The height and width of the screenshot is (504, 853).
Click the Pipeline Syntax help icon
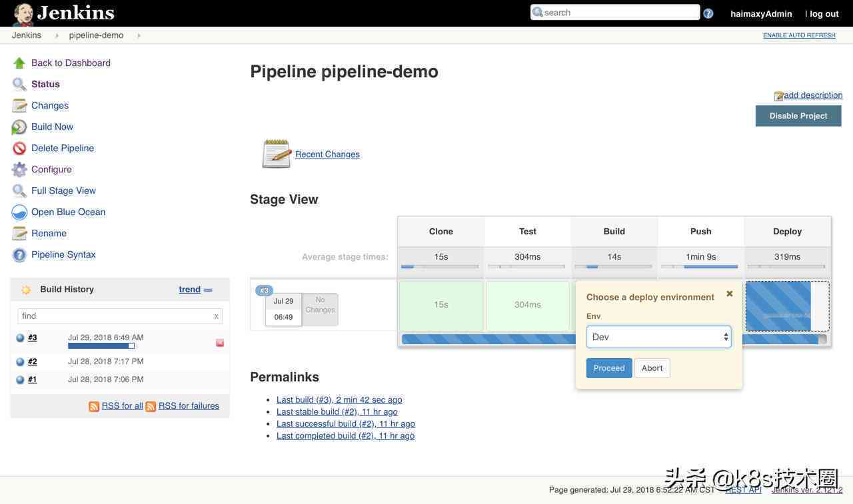tap(19, 255)
